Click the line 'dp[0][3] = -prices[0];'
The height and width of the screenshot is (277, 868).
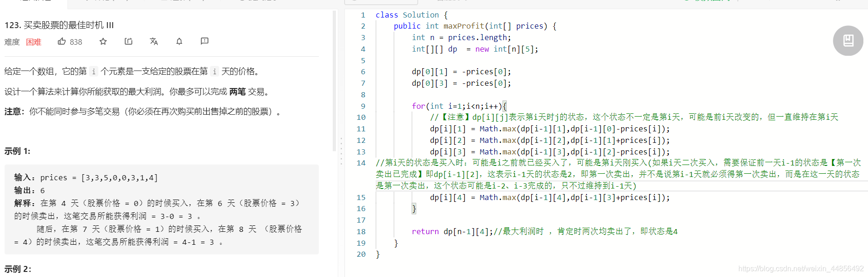[461, 83]
